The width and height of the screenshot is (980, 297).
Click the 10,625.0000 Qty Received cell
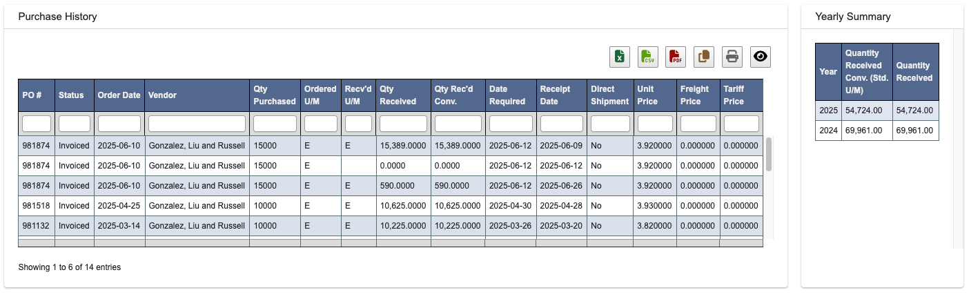(403, 206)
